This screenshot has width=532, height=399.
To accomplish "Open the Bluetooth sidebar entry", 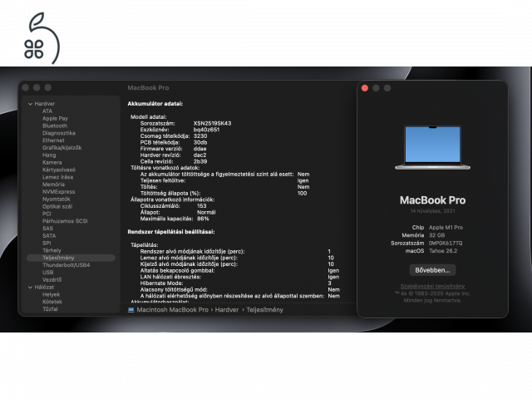I will pyautogui.click(x=55, y=126).
